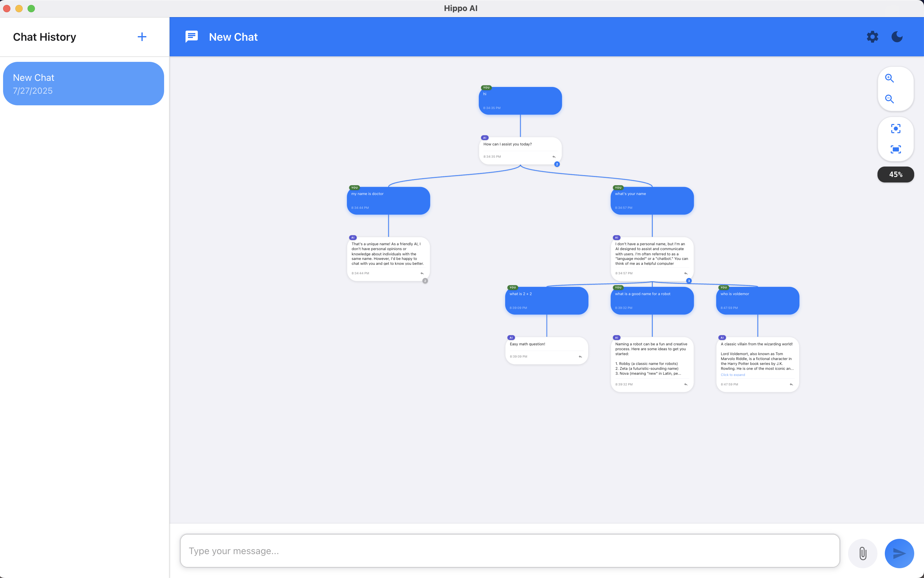
Task: Zoom in on the chat tree
Action: (x=890, y=78)
